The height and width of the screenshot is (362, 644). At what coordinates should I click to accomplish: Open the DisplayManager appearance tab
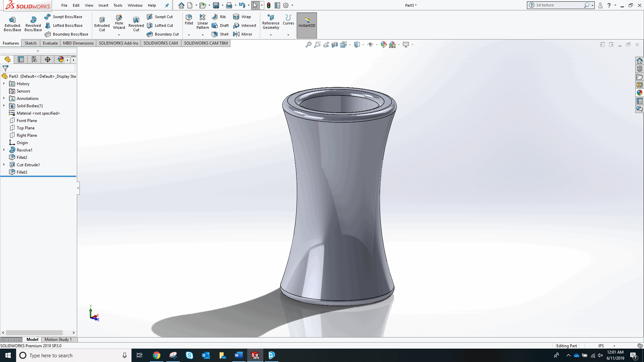point(61,59)
